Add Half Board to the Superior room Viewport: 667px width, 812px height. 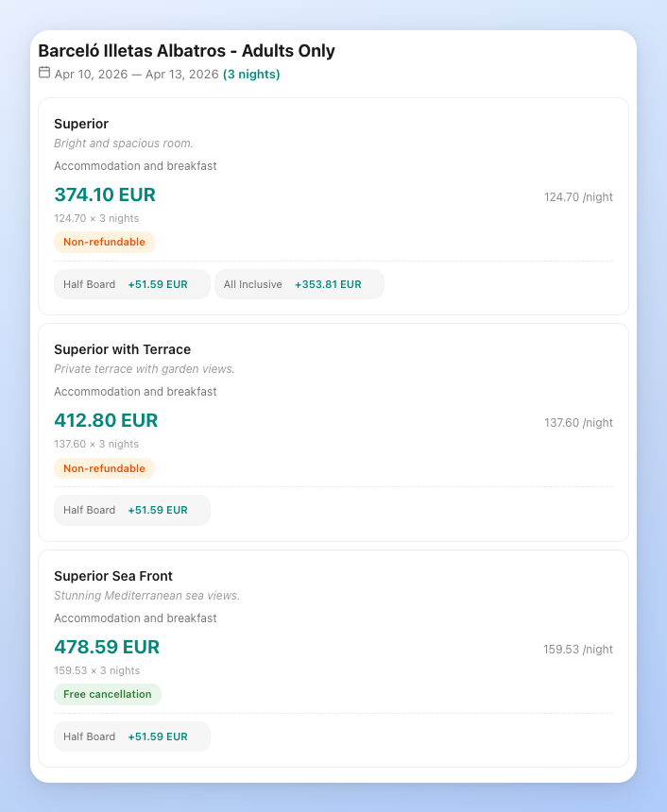coord(131,283)
